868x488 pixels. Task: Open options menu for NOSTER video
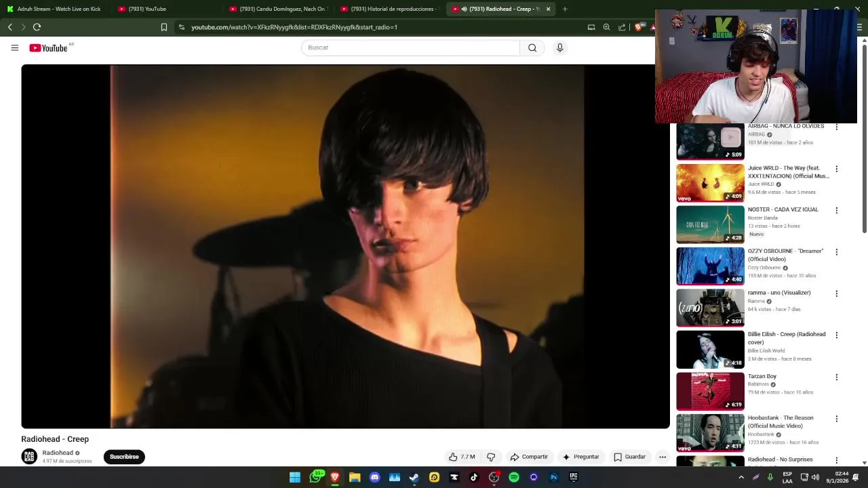[x=836, y=210]
